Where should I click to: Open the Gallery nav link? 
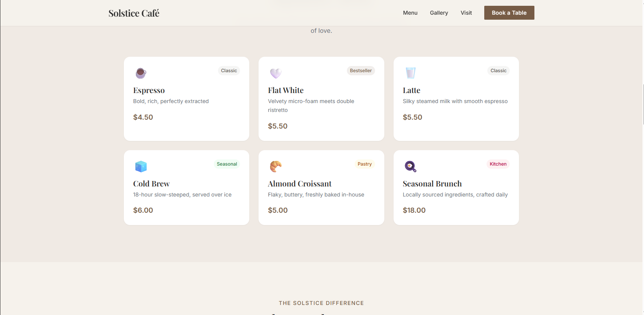tap(439, 13)
